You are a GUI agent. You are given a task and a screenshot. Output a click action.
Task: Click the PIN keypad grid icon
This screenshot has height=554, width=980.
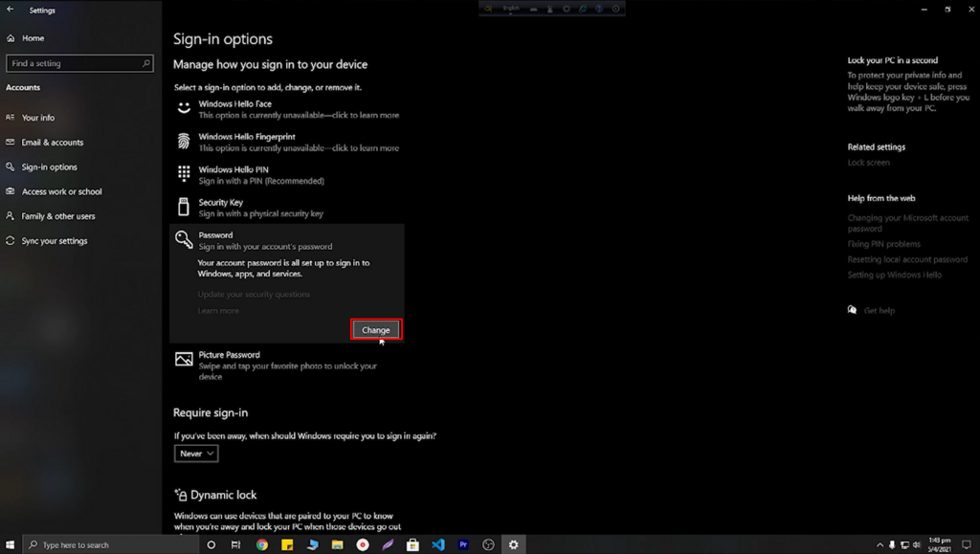click(x=184, y=173)
